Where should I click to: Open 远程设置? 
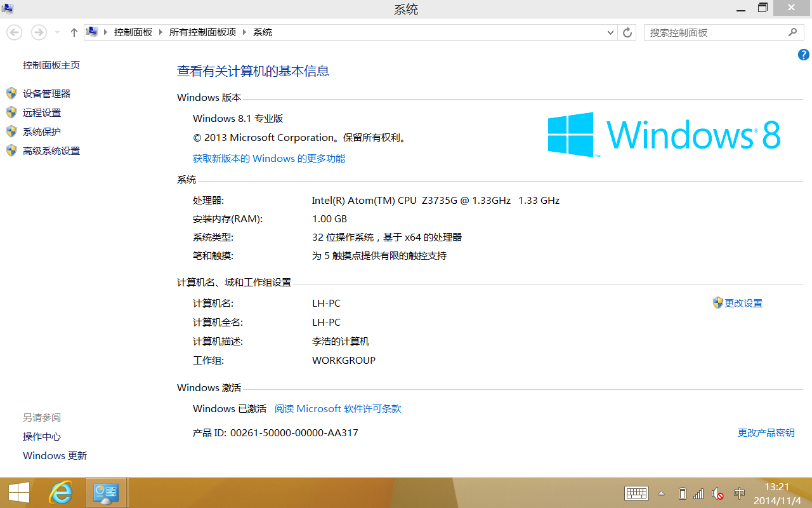click(x=42, y=113)
